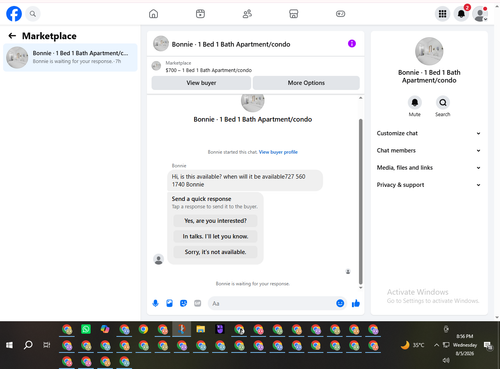Click chat scroll up arrow

[x=360, y=98]
